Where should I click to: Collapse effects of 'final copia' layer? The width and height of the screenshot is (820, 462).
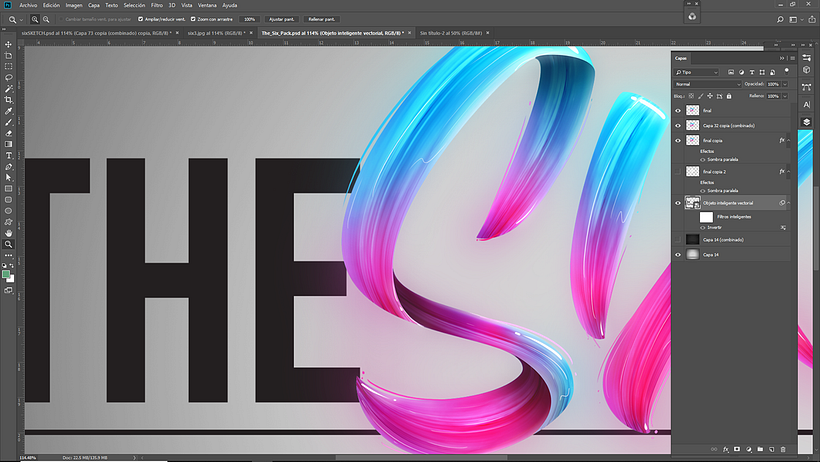click(x=790, y=141)
